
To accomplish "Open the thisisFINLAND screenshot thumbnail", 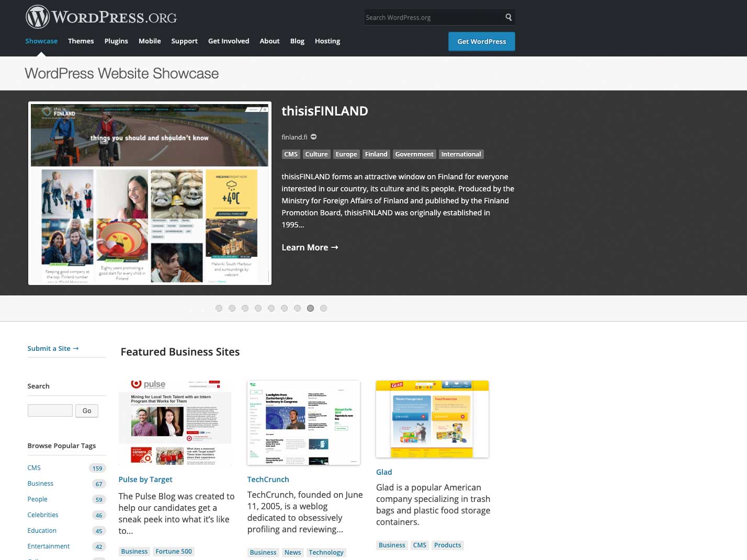I will 150,193.
